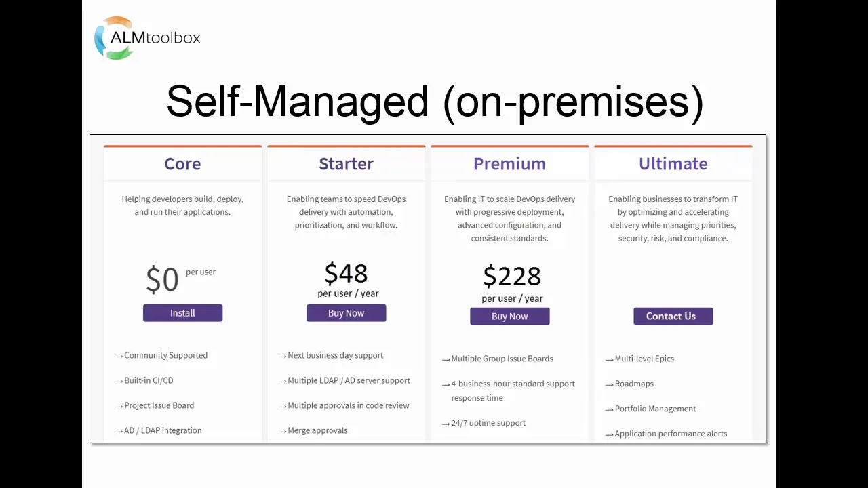Click the Install button under Core
The width and height of the screenshot is (868, 488).
click(x=182, y=313)
